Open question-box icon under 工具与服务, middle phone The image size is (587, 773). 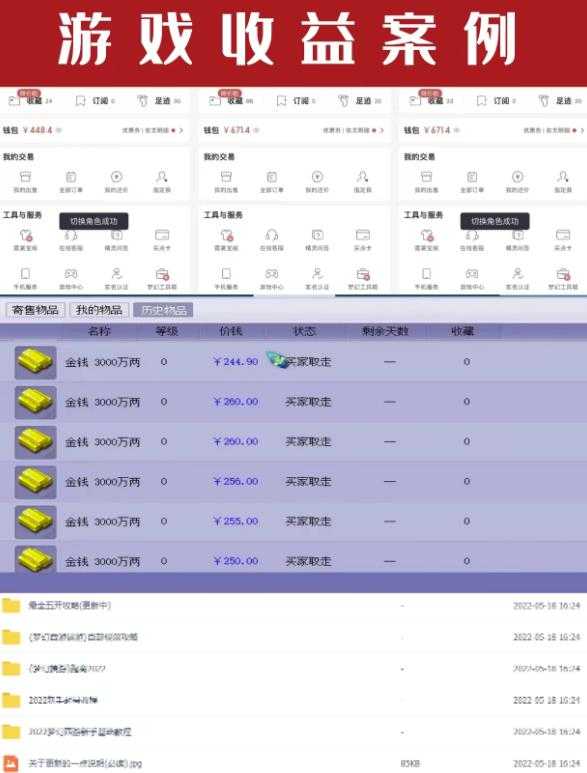[x=317, y=235]
